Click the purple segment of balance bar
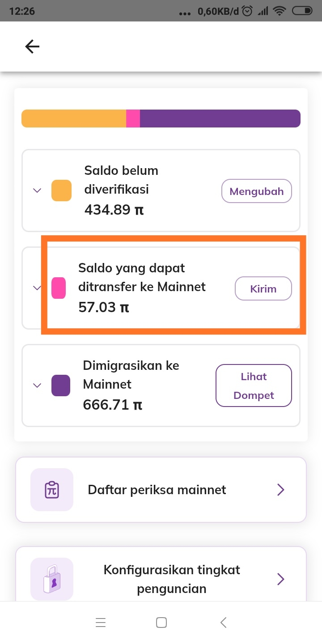 click(220, 119)
